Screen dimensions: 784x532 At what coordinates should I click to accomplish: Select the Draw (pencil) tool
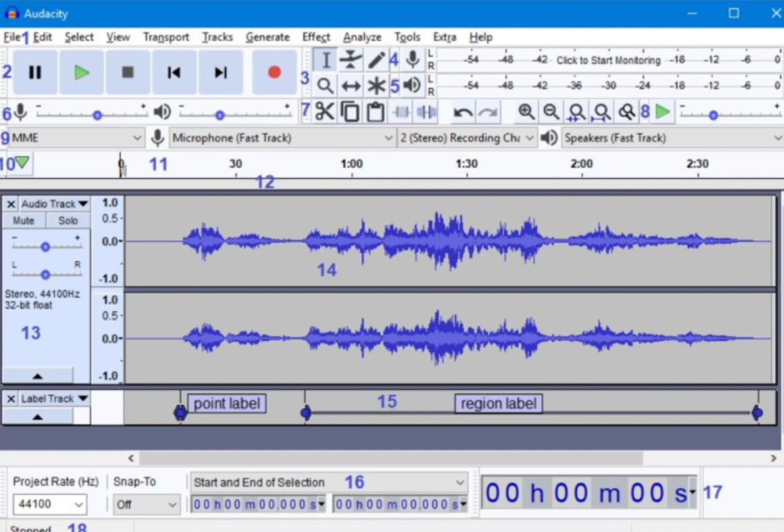pos(376,60)
